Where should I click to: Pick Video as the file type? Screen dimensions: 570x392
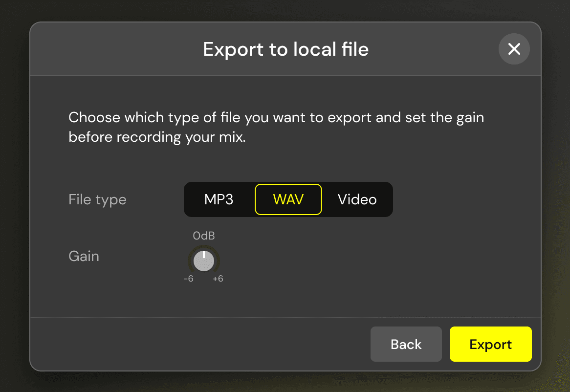(357, 199)
